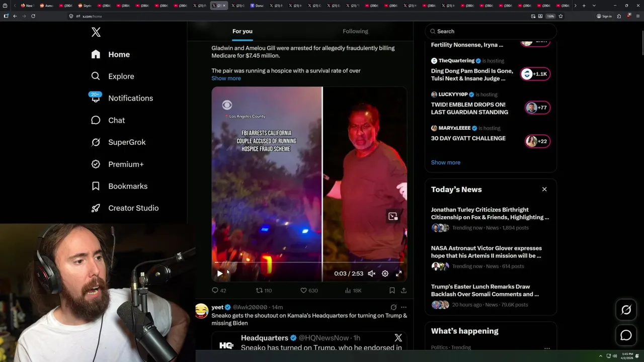Viewport: 644px width, 362px height.
Task: Open the tab list dropdown chevron
Action: coord(594,6)
